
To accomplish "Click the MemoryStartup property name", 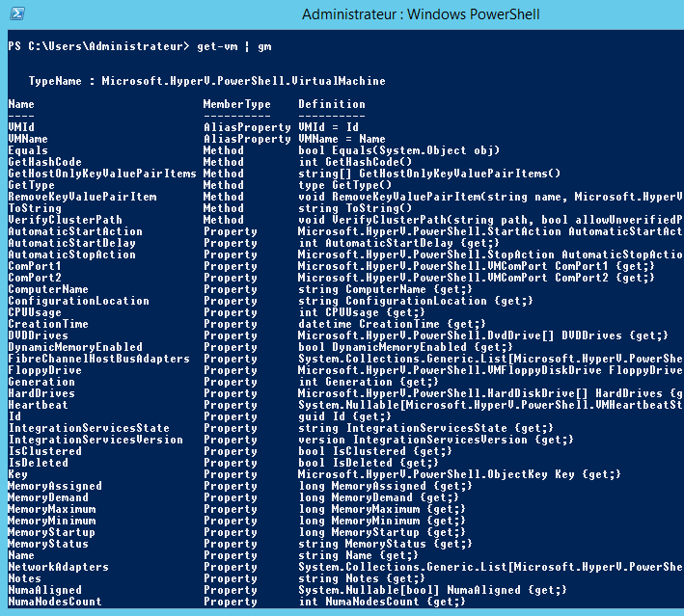I will click(51, 532).
